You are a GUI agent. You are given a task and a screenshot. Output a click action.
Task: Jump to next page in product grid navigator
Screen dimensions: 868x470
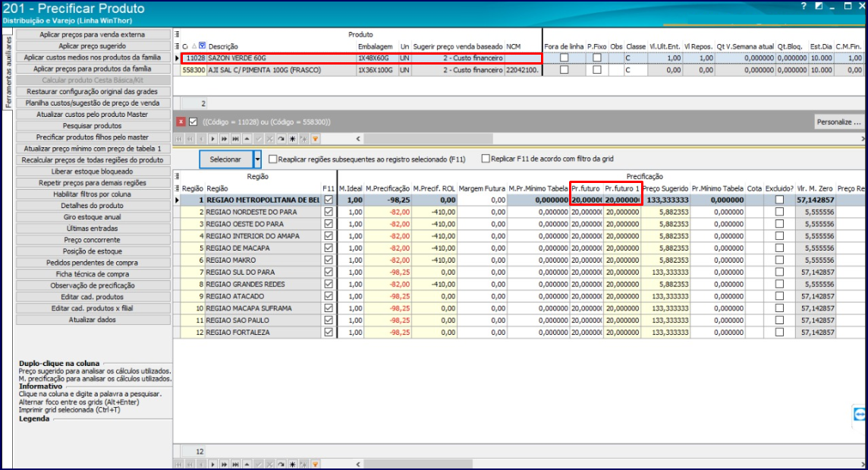tap(224, 139)
